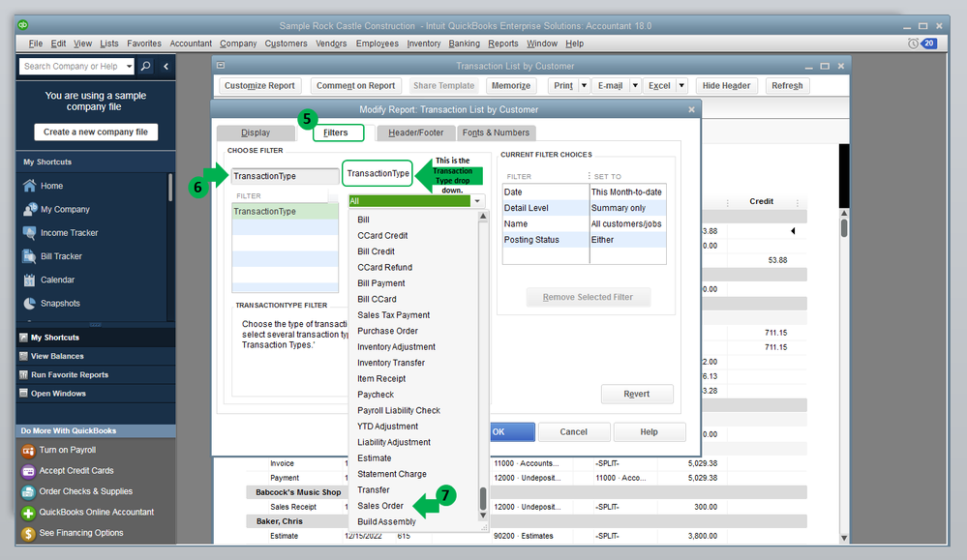Open the Accountant menu
This screenshot has height=560, width=967.
pos(191,44)
